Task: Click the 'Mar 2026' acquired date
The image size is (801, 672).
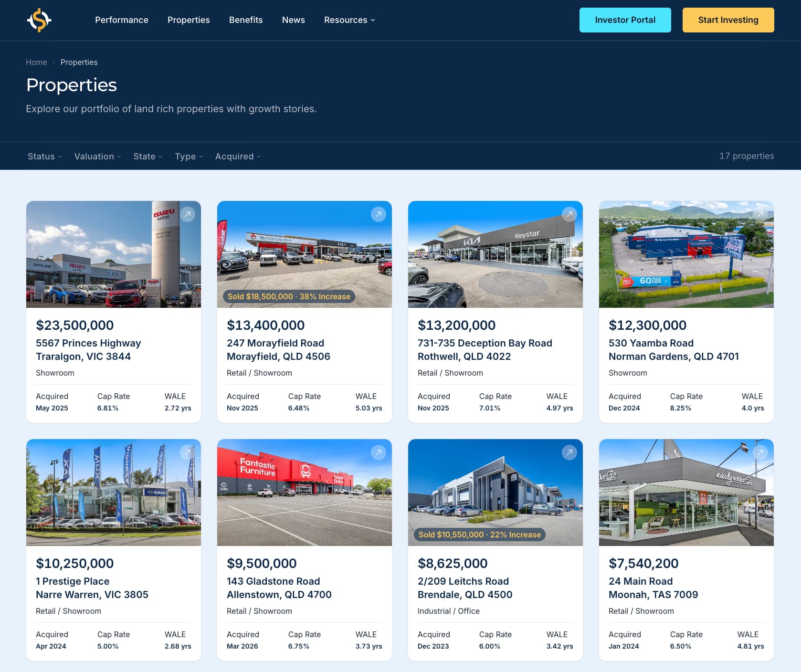Action: (x=242, y=646)
